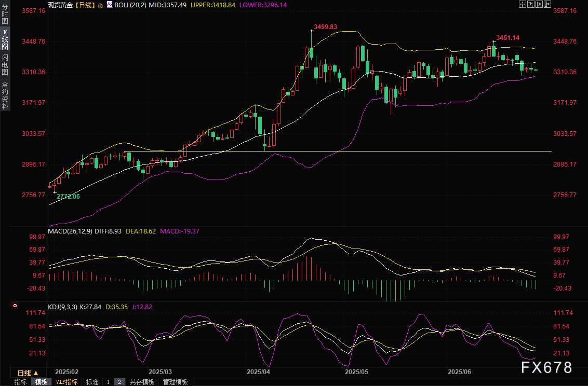
Task: Select the K线图 side tab
Action: (5, 39)
